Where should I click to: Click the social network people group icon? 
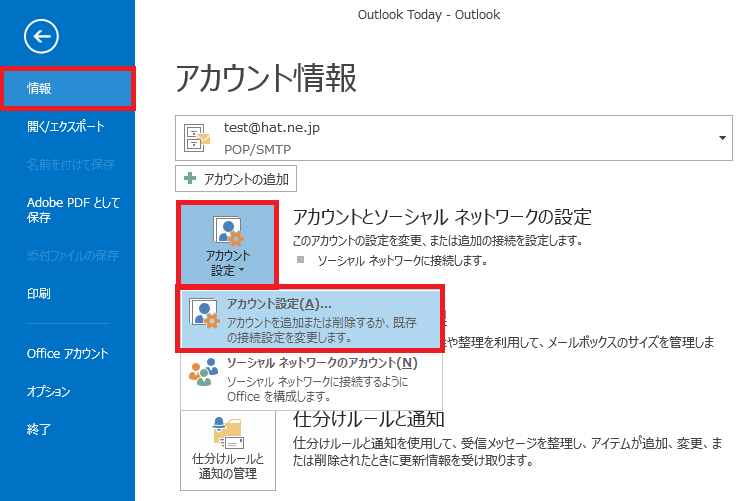pos(203,372)
